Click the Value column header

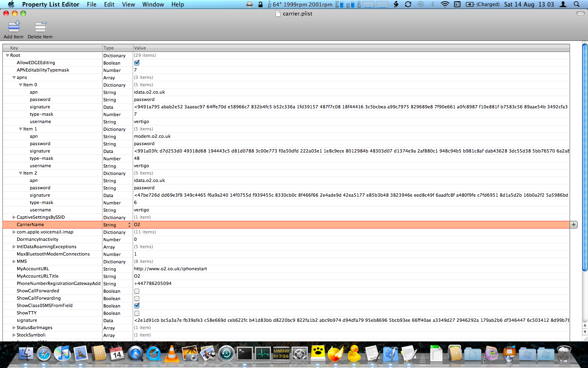pos(351,48)
